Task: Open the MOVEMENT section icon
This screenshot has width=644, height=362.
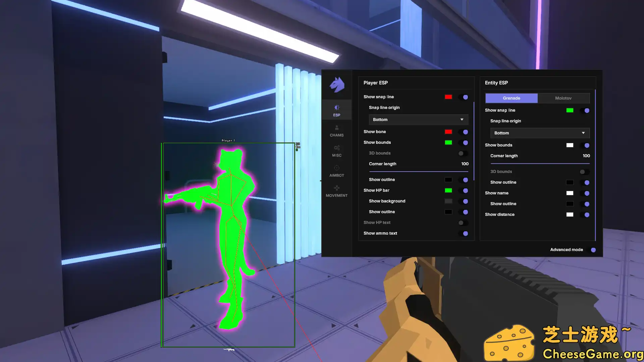Action: (x=337, y=188)
